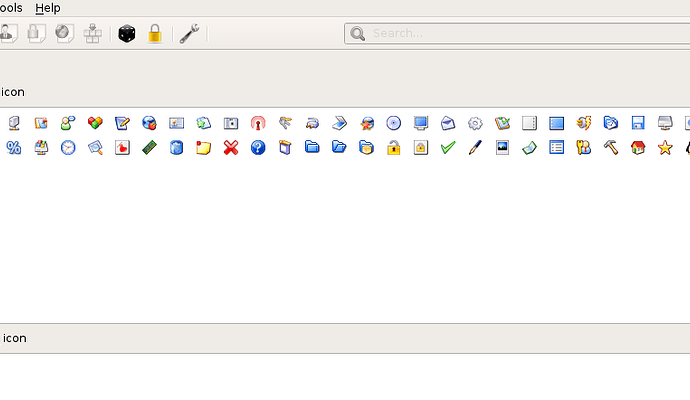
Task: Choose the hammer icon
Action: point(611,148)
